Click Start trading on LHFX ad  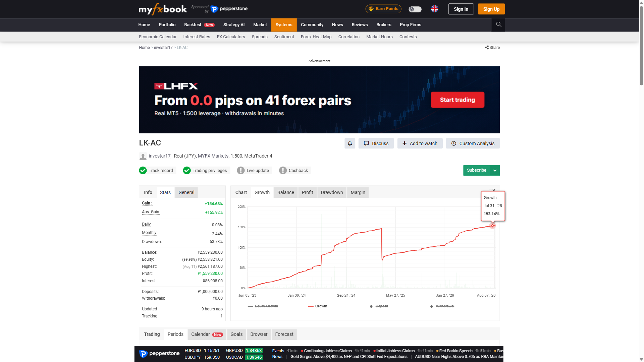pos(458,100)
